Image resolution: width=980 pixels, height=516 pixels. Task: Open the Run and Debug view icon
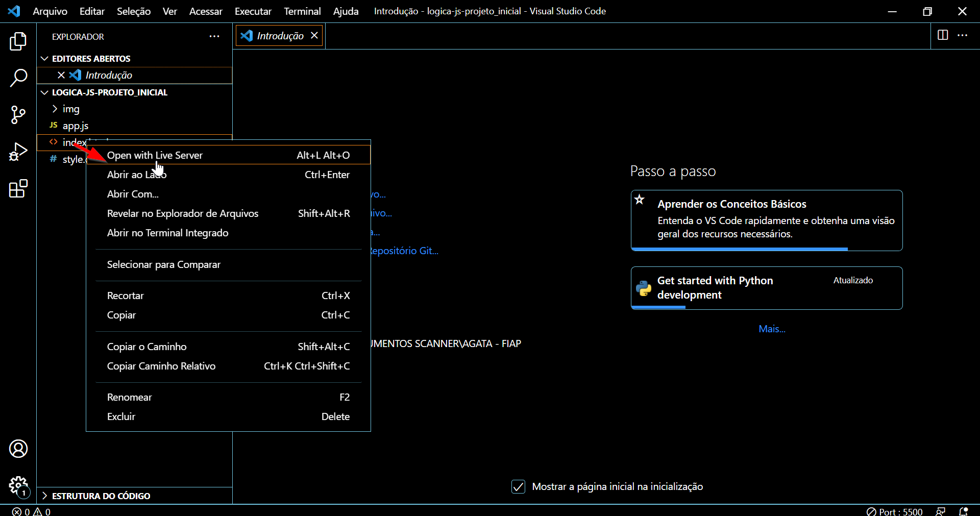[18, 152]
